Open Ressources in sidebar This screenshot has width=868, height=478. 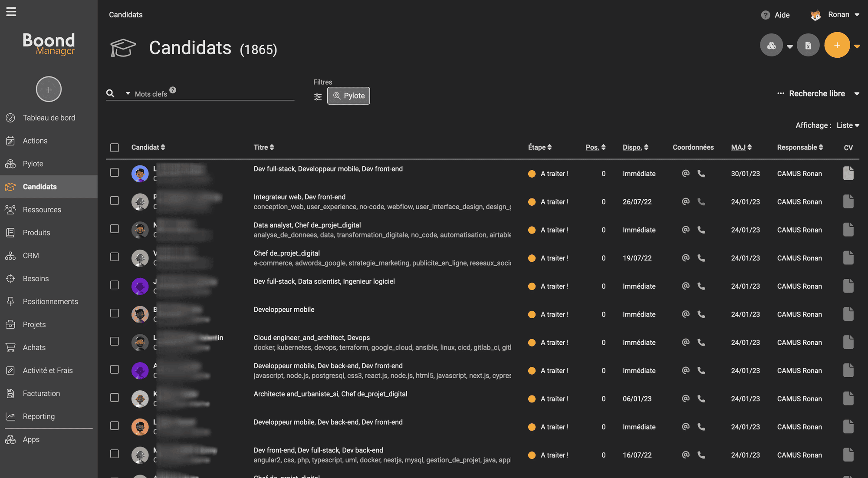point(49,210)
